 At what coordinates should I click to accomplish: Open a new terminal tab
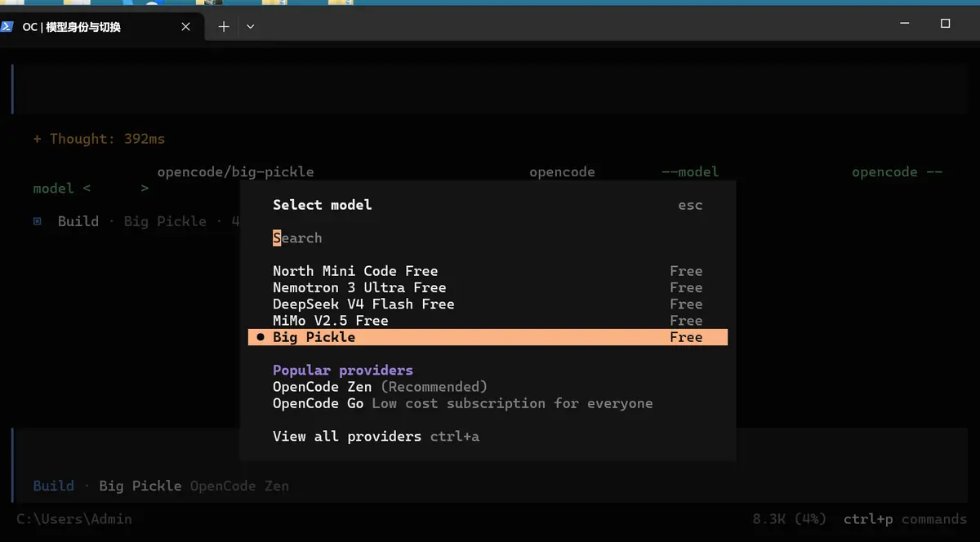224,27
